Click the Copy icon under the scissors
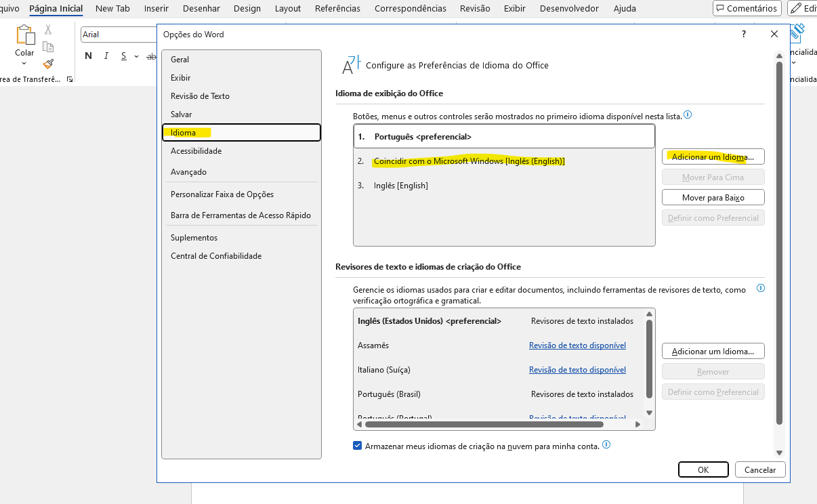 coord(48,47)
